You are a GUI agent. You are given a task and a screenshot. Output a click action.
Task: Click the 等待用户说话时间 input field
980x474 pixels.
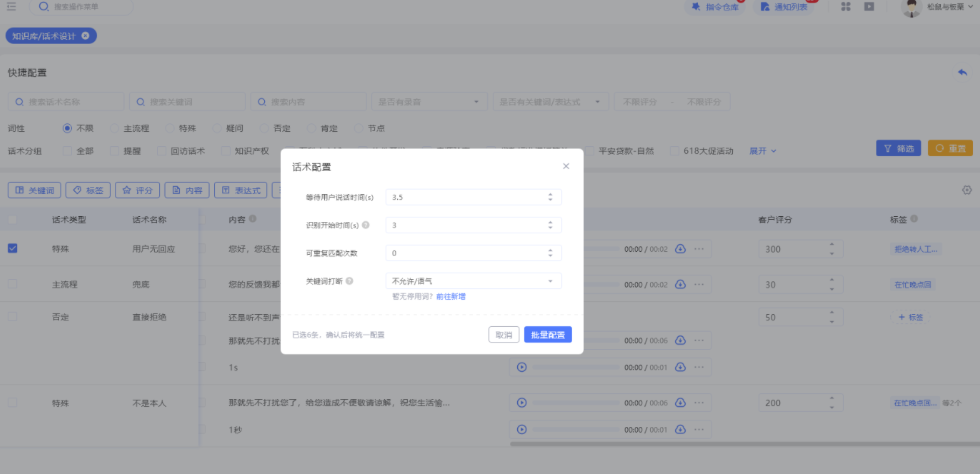[x=473, y=197]
